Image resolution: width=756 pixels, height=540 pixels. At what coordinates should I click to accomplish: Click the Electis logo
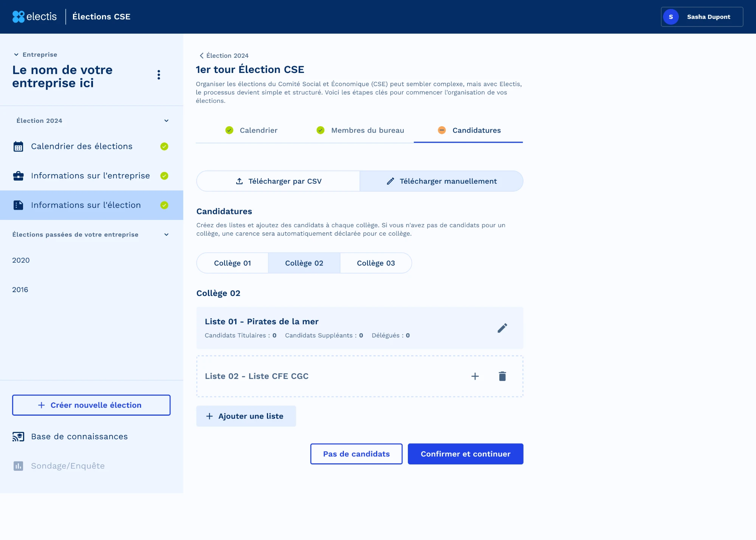pyautogui.click(x=34, y=17)
